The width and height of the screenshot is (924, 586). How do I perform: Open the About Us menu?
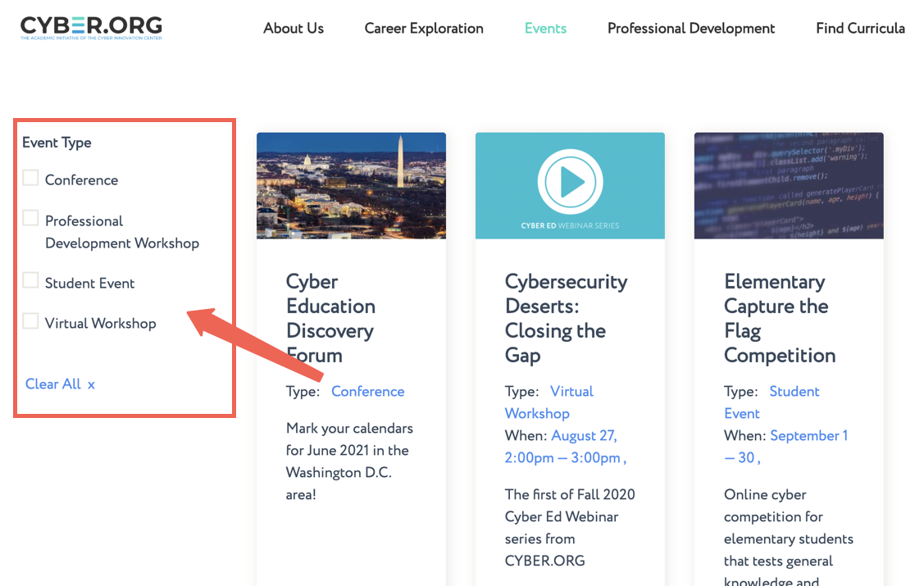[x=294, y=28]
